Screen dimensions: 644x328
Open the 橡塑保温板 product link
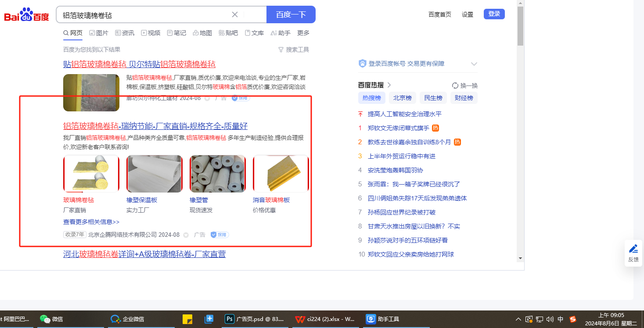point(142,200)
